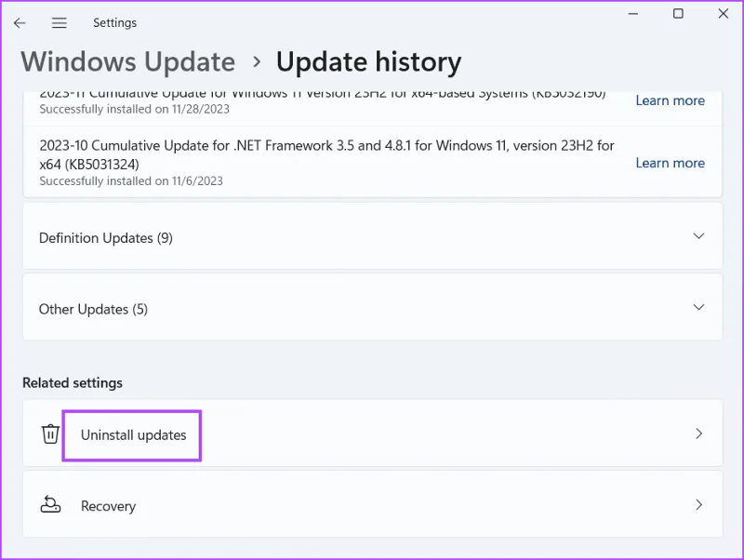
Task: Go back using the back arrow
Action: [20, 22]
